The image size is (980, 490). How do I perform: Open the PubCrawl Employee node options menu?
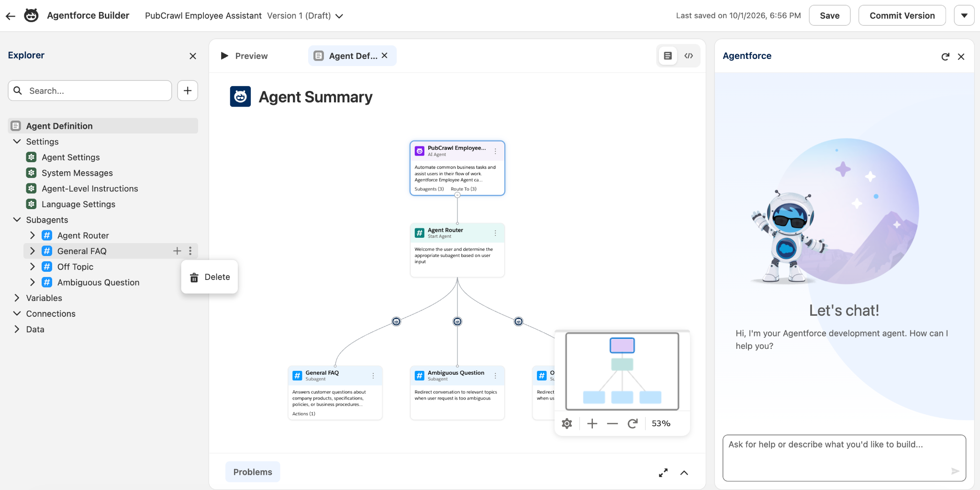coord(495,151)
